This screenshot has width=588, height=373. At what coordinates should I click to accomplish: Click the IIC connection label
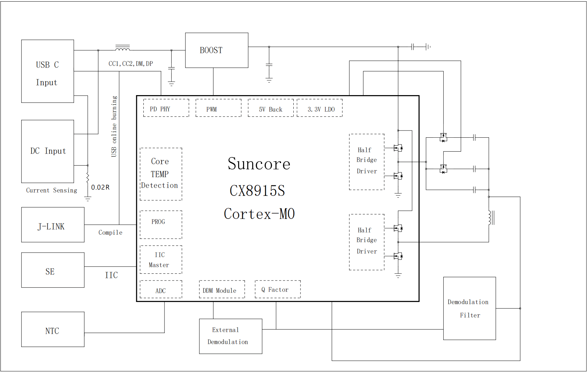coord(111,275)
